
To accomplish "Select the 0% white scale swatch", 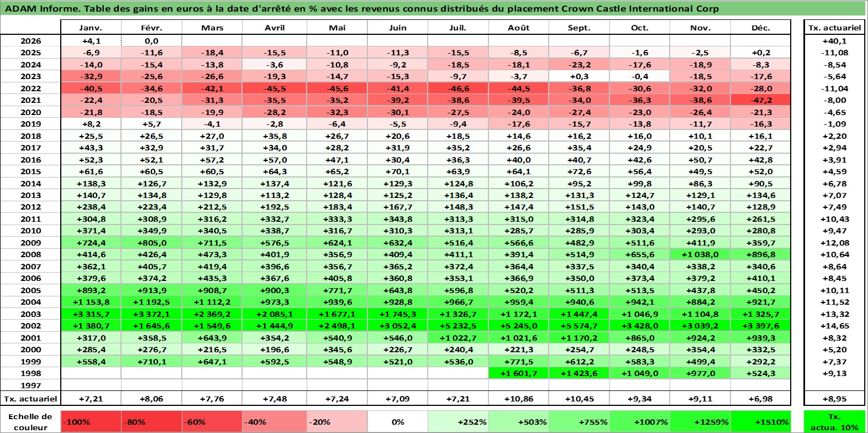I will (398, 422).
